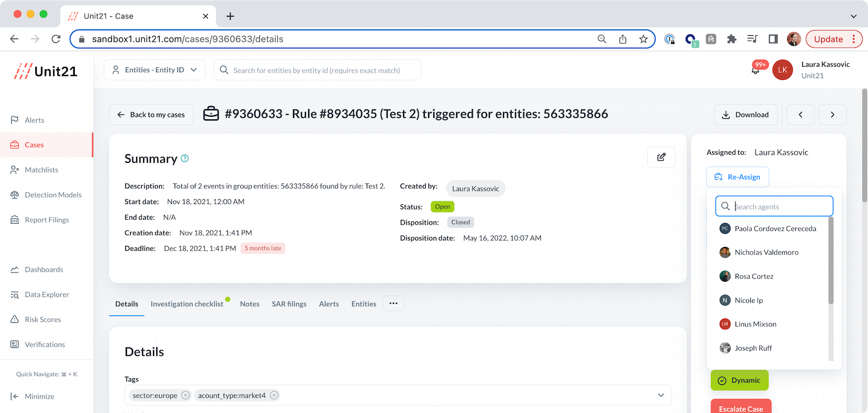Download the case
Screen dimensions: 868x413
point(745,115)
